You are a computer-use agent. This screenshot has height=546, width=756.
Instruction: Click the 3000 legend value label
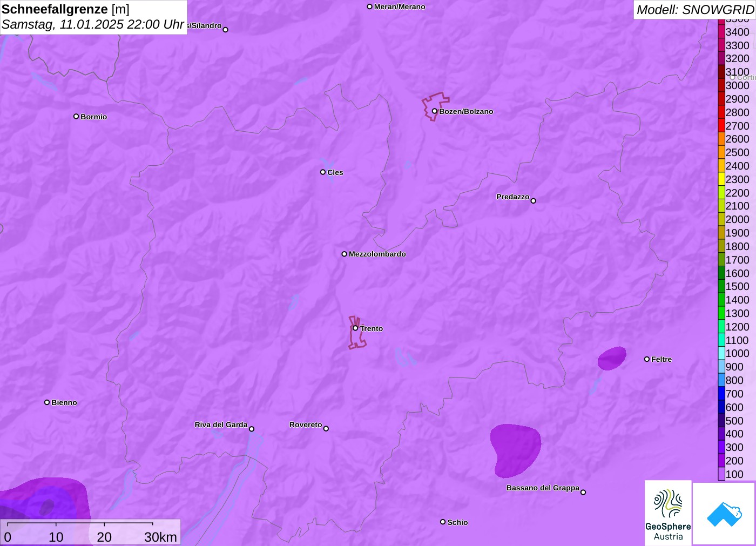click(738, 85)
